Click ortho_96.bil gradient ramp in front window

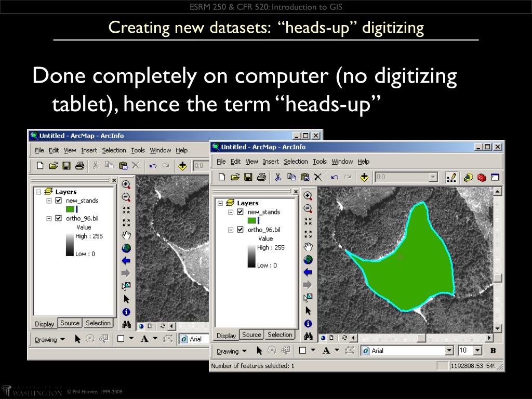[251, 257]
